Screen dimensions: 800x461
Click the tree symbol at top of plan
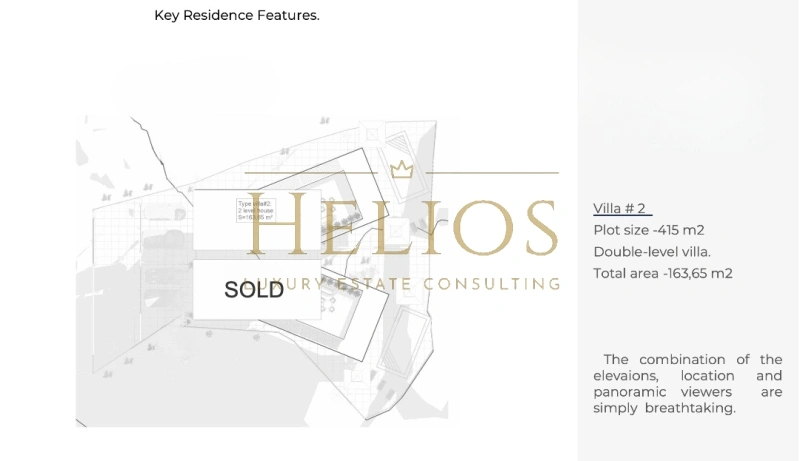coord(324,121)
